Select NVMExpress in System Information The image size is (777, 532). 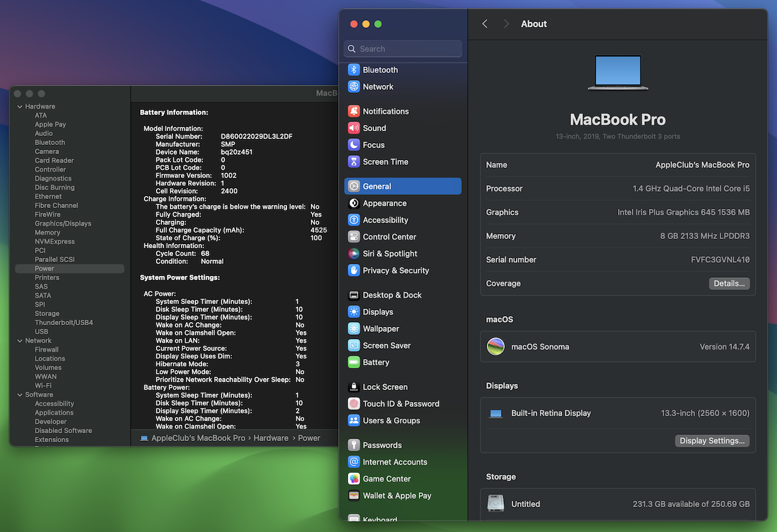tap(55, 241)
